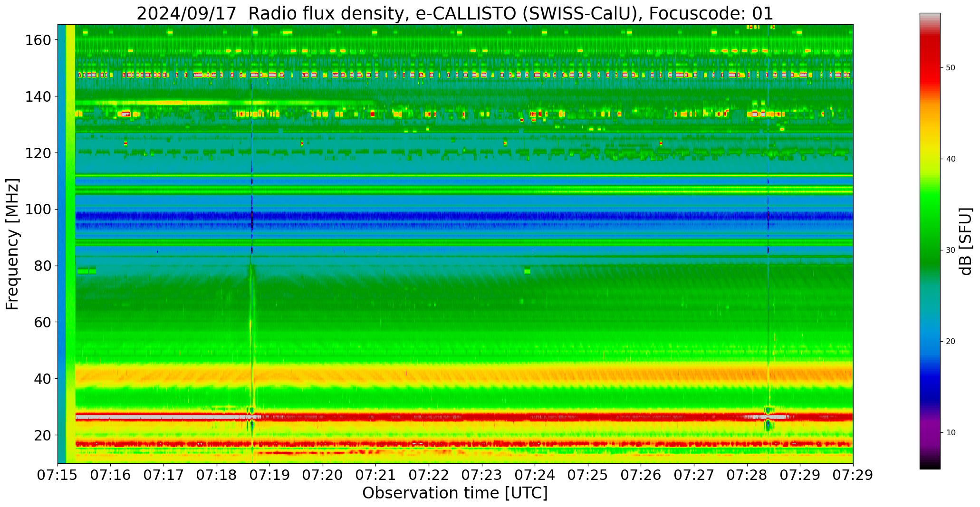The height and width of the screenshot is (507, 980).
Task: Click the colorbar 20 tick label
Action: pyautogui.click(x=951, y=342)
